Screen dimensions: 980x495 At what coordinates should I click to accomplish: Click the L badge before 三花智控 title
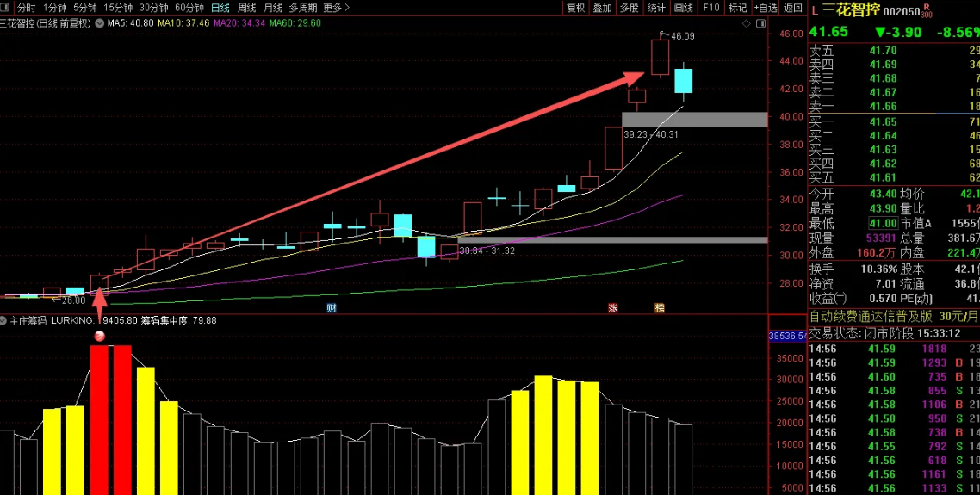click(815, 9)
